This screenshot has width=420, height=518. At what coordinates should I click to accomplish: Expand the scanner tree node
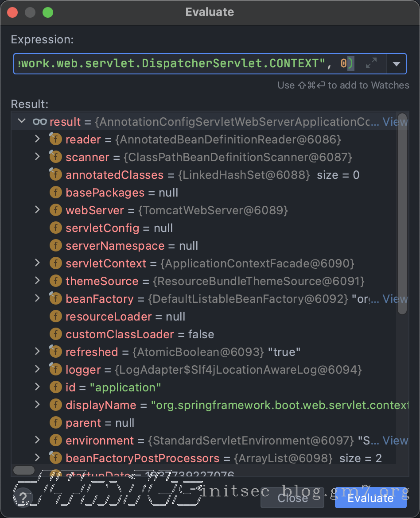click(38, 157)
